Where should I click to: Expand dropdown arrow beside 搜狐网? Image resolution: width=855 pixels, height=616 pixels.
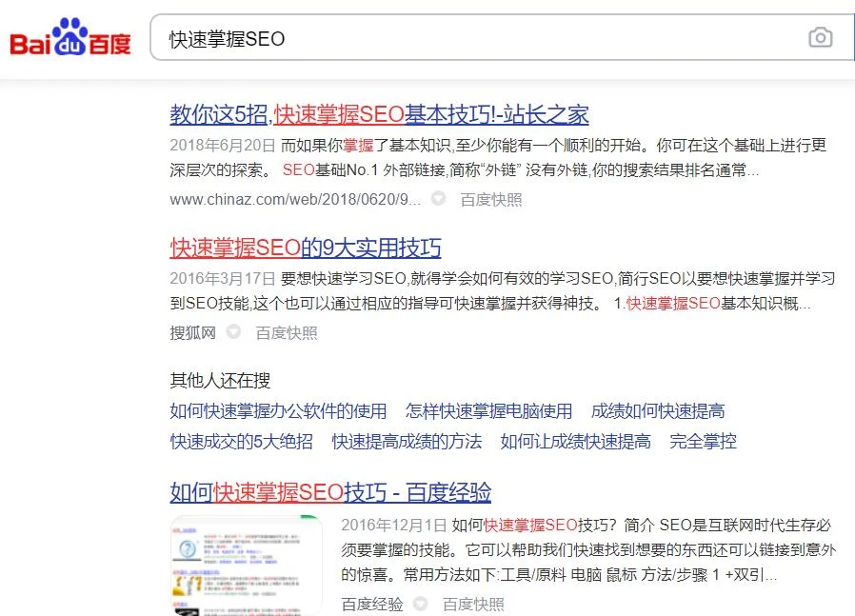[x=233, y=331]
